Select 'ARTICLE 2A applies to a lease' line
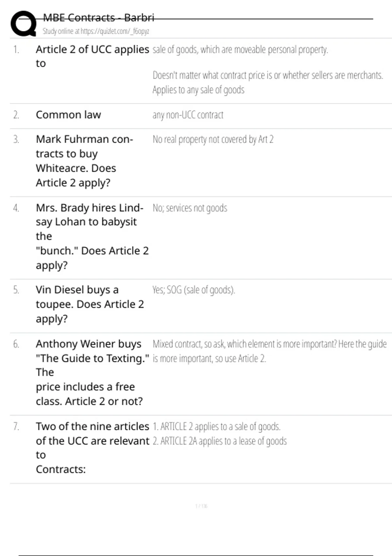This screenshot has width=392, height=556. pyautogui.click(x=220, y=441)
